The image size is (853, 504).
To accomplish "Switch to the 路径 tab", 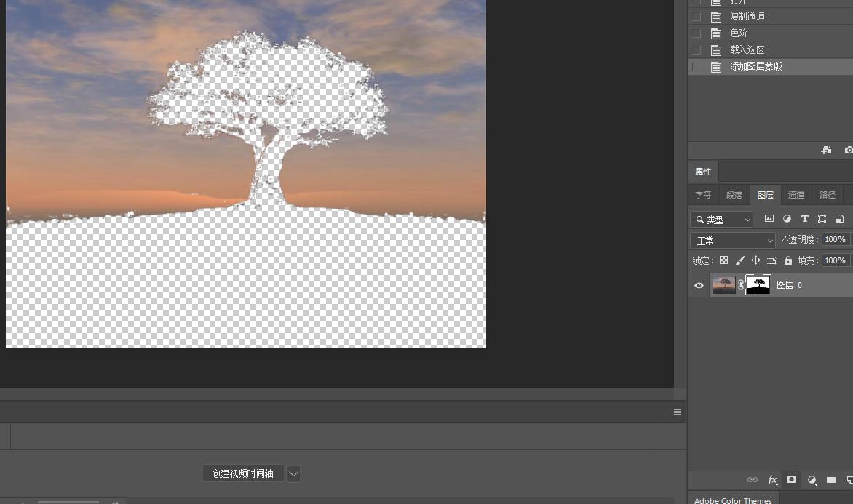I will tap(828, 195).
